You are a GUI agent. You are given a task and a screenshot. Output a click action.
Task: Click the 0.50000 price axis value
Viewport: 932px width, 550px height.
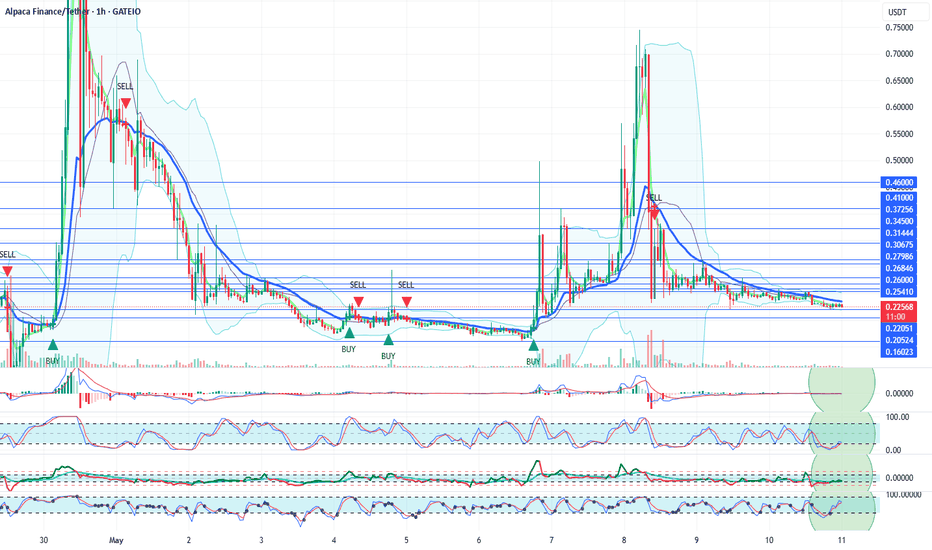[x=899, y=161]
